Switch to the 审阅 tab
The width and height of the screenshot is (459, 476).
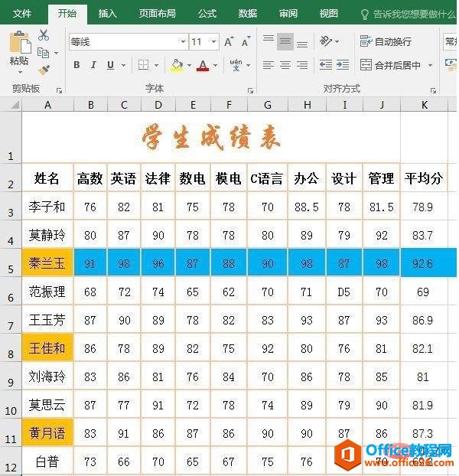pos(288,13)
